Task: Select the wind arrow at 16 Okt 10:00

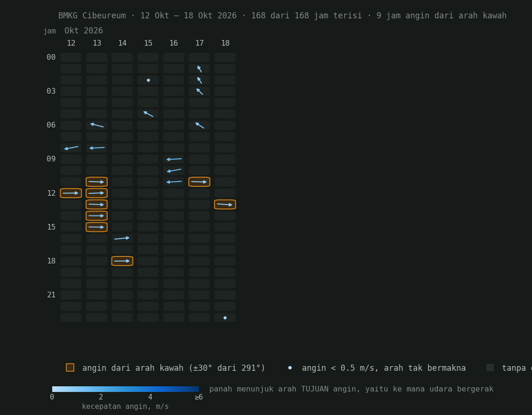Action: pyautogui.click(x=174, y=170)
